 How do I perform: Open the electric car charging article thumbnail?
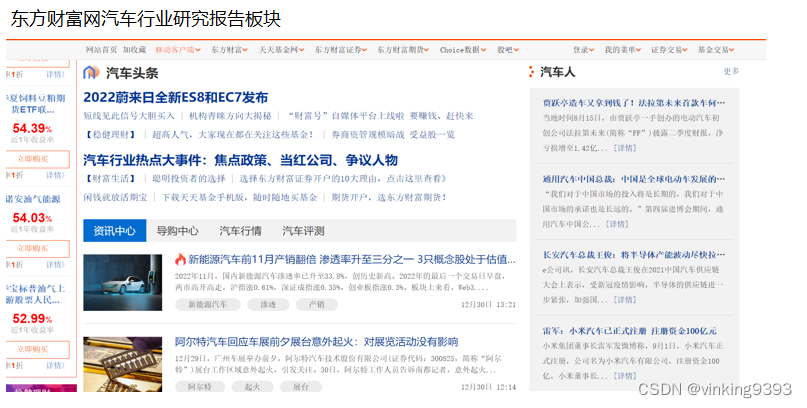122,282
